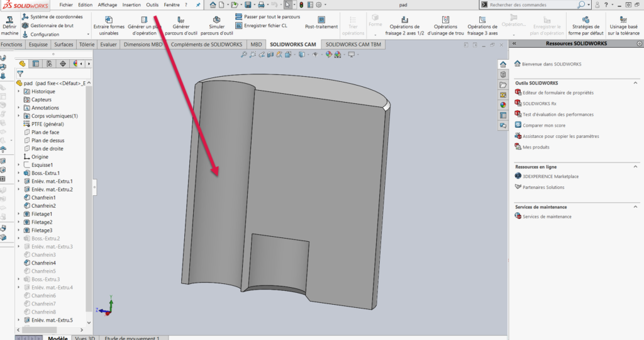
Task: Open the PropertyManager tab in feature panel
Action: pos(36,64)
